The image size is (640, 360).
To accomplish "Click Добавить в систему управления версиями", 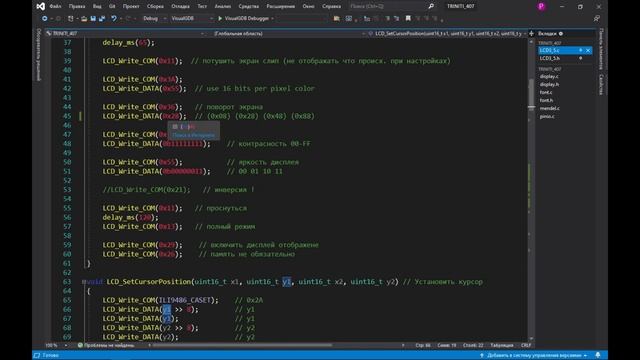I will coord(534,356).
